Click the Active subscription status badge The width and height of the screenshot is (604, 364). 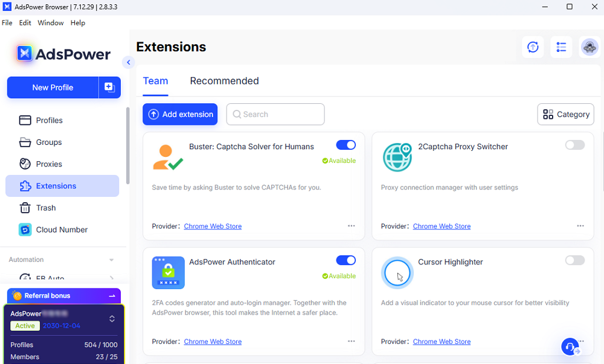(25, 325)
